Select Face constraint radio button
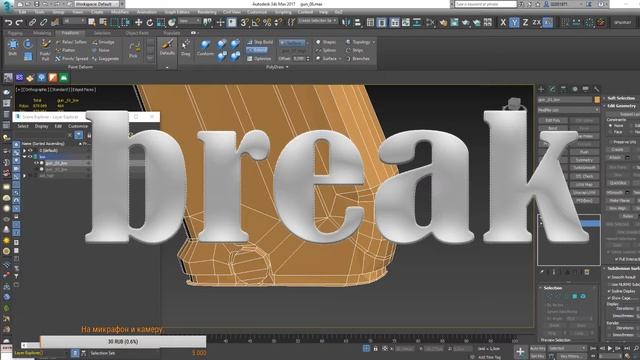 click(611, 132)
